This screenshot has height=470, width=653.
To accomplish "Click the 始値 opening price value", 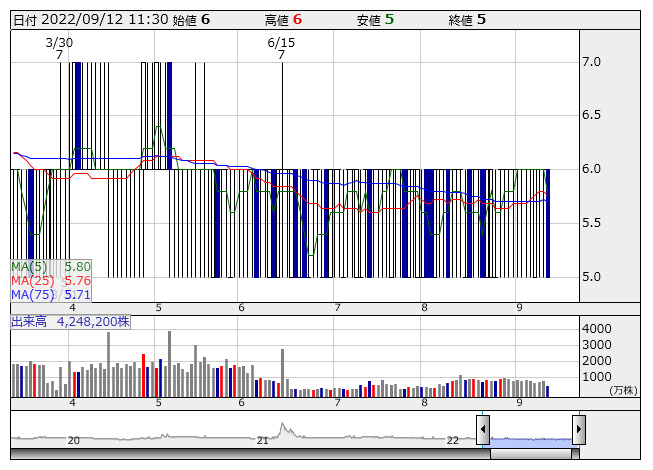I will [205, 19].
